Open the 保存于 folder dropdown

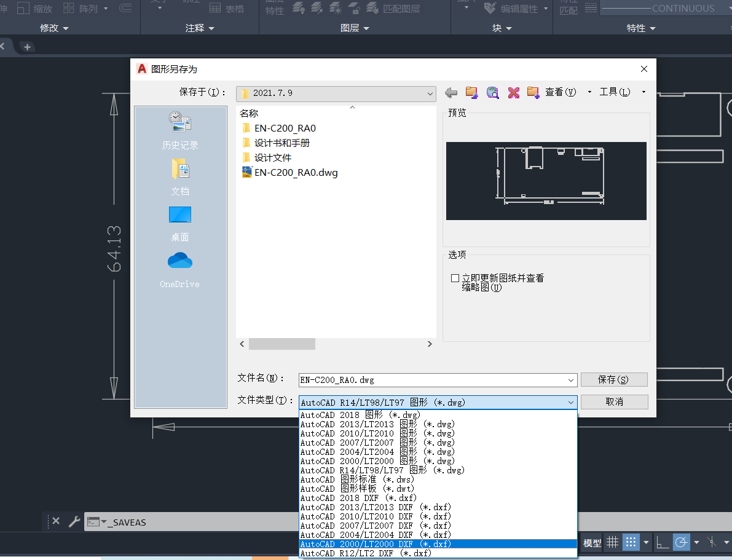336,93
